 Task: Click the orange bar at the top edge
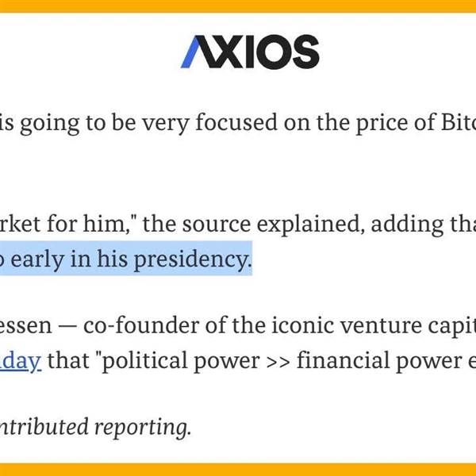pos(238,6)
